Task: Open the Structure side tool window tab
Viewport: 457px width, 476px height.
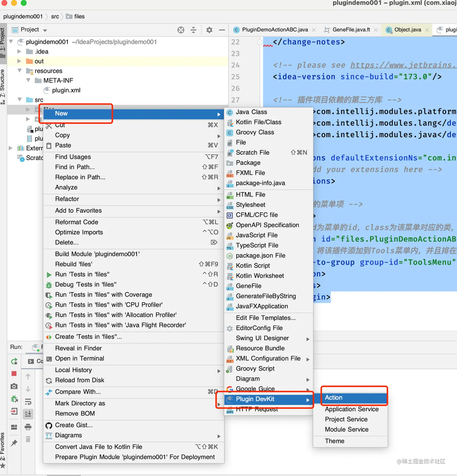Action: click(x=3, y=87)
